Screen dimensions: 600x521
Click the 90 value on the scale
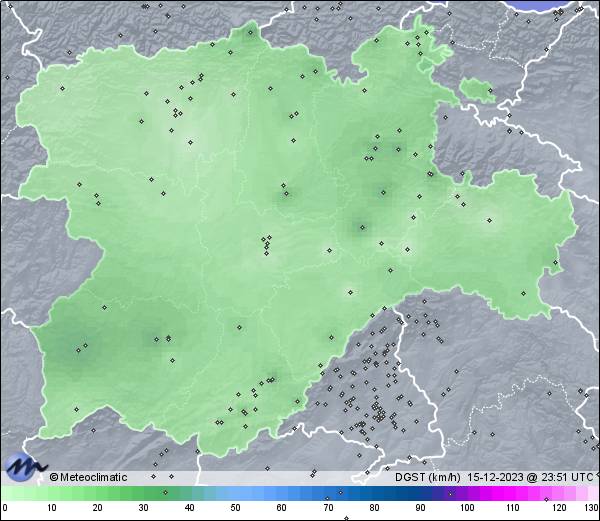coord(420,508)
